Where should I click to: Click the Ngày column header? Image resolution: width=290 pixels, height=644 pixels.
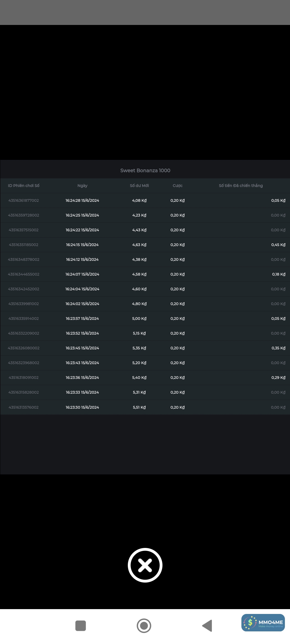pos(82,186)
